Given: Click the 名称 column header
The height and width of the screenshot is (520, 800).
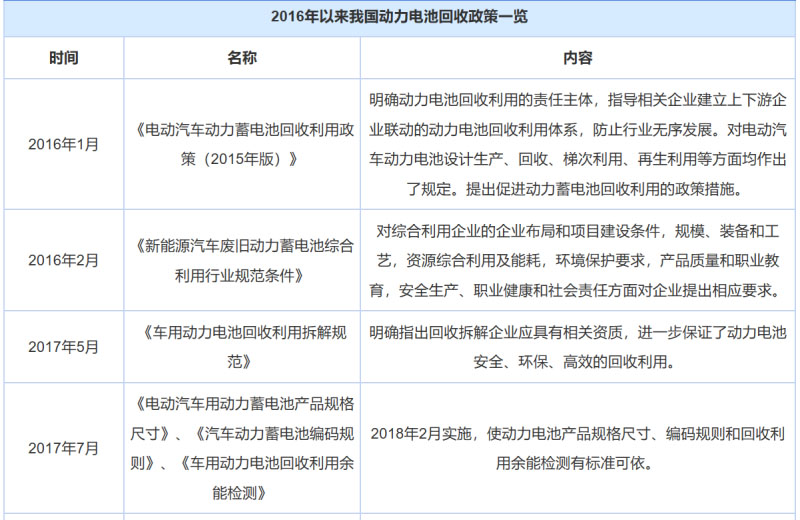Looking at the screenshot, I should pyautogui.click(x=242, y=58).
